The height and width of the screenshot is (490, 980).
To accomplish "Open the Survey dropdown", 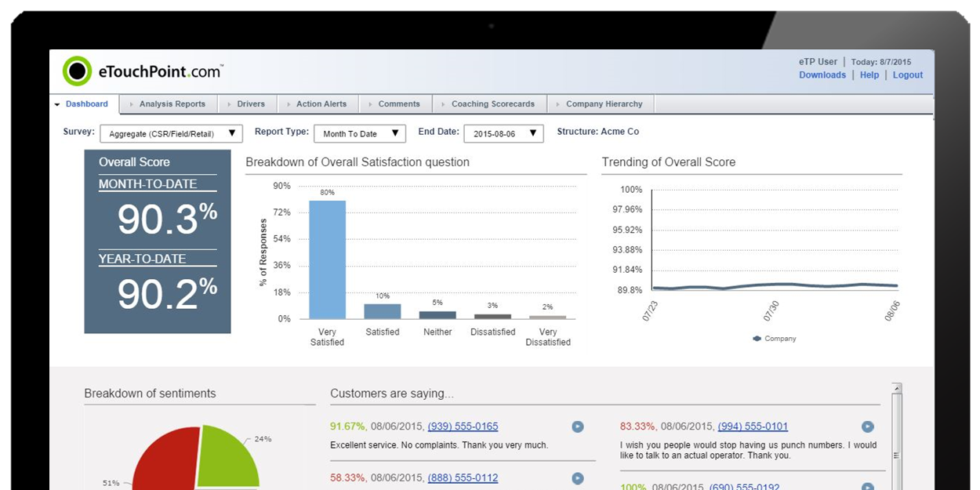I will click(x=172, y=134).
